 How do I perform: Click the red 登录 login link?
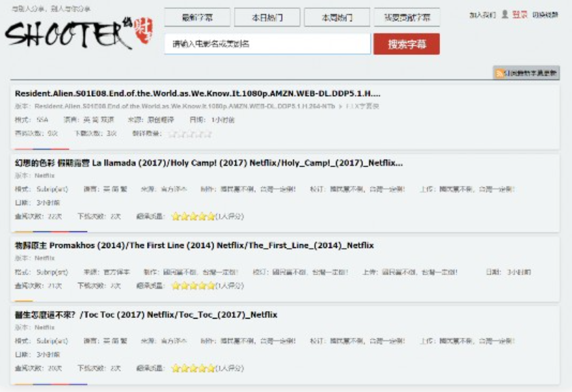coord(520,14)
